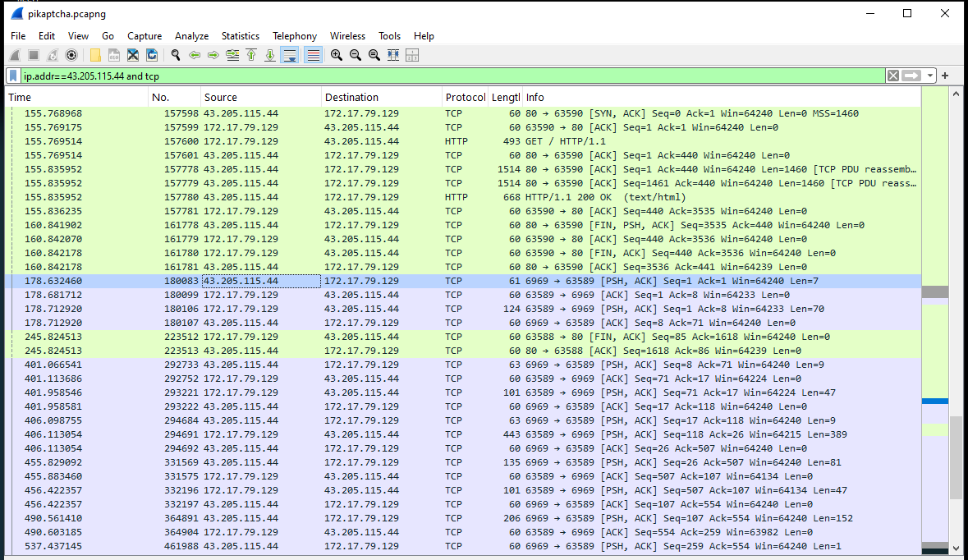
Task: Sort by the No. column header
Action: point(175,97)
